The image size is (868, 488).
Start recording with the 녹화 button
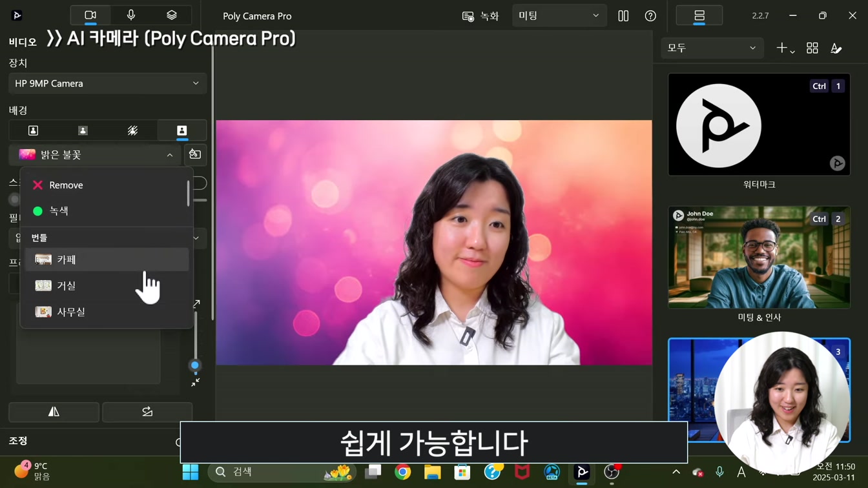pos(480,16)
